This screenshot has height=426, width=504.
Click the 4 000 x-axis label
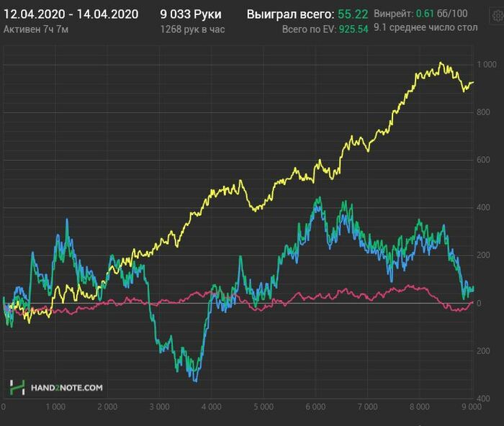coord(212,407)
